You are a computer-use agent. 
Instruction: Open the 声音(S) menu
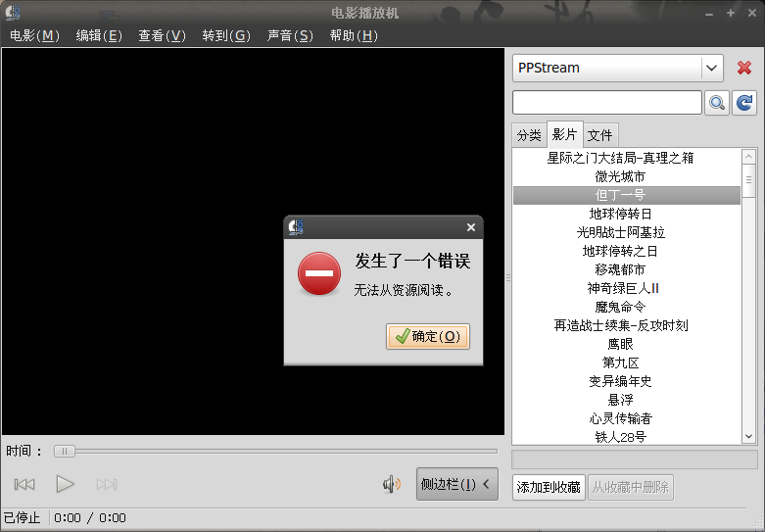click(290, 35)
